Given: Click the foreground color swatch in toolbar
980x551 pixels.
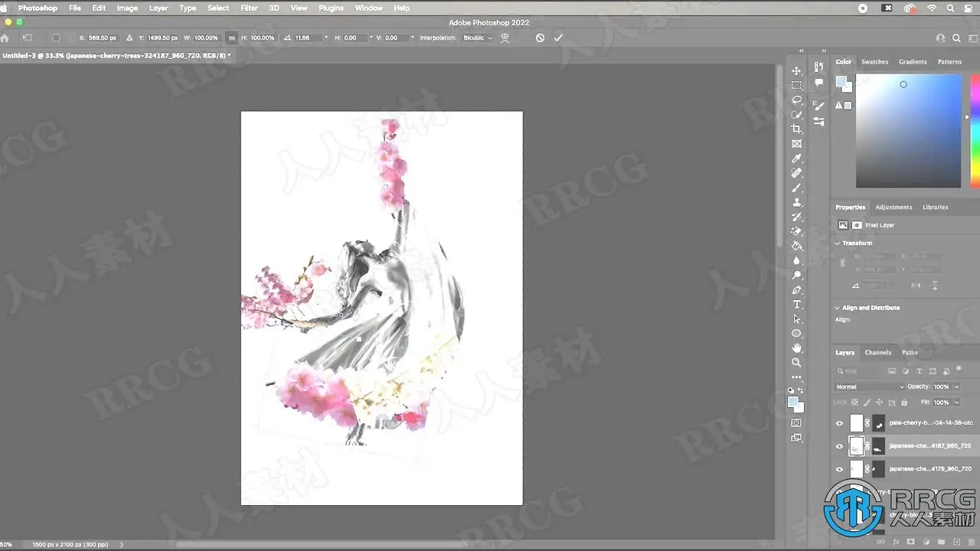Looking at the screenshot, I should [x=794, y=401].
